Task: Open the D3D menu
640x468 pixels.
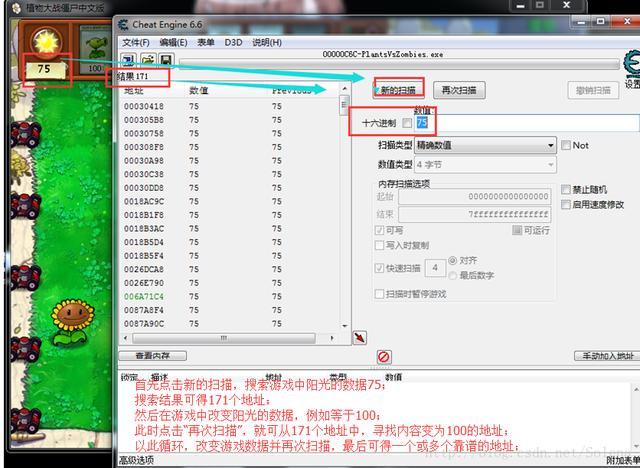Action: click(x=233, y=43)
